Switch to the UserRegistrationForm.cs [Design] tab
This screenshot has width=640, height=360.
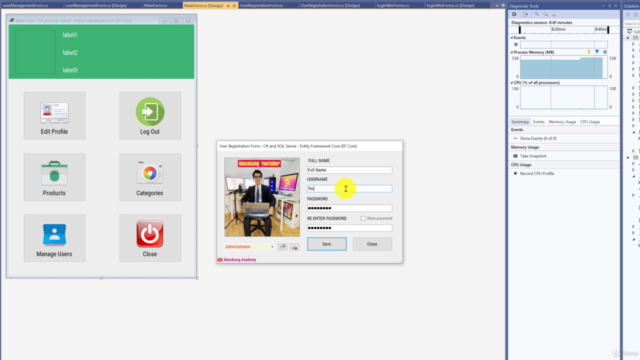tap(330, 6)
